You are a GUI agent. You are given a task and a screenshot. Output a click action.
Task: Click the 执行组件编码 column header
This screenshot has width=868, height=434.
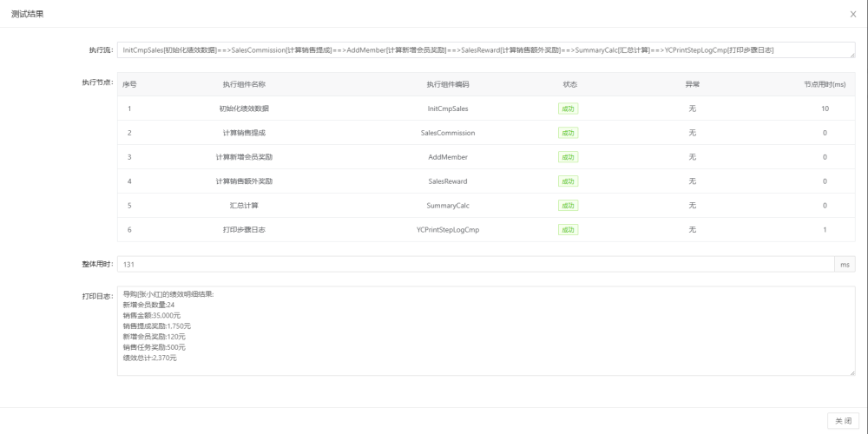(448, 85)
